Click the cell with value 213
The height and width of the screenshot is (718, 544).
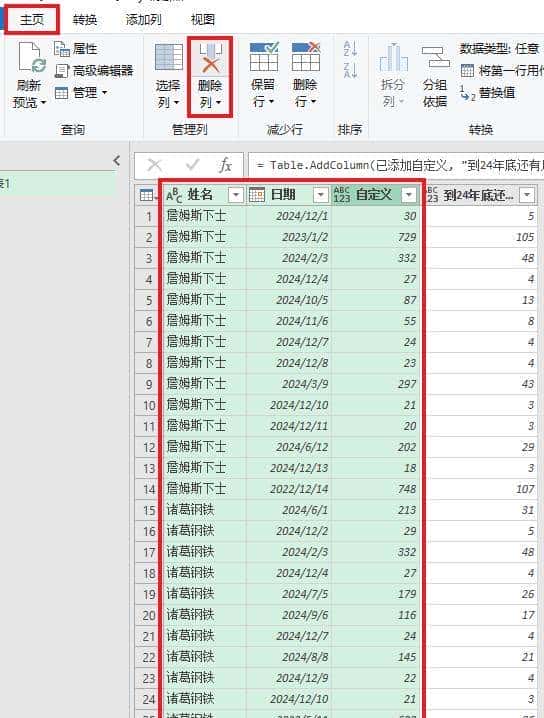pos(375,510)
